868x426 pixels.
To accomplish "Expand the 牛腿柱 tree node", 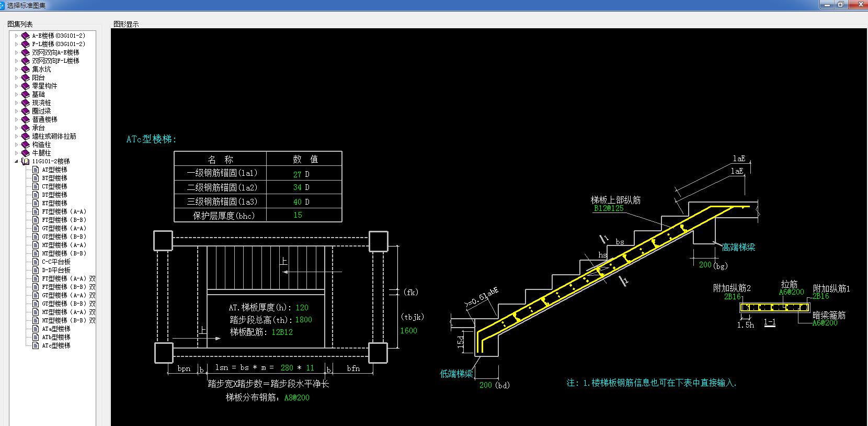I will point(16,153).
